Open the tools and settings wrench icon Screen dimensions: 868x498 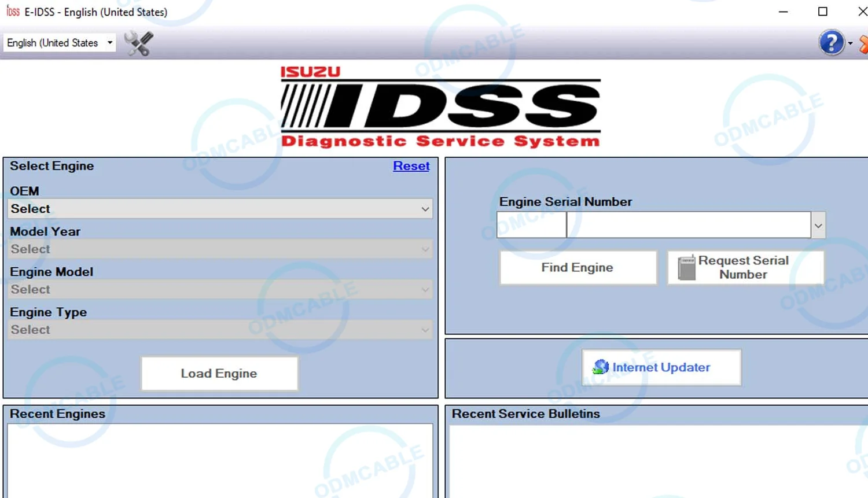pos(139,43)
